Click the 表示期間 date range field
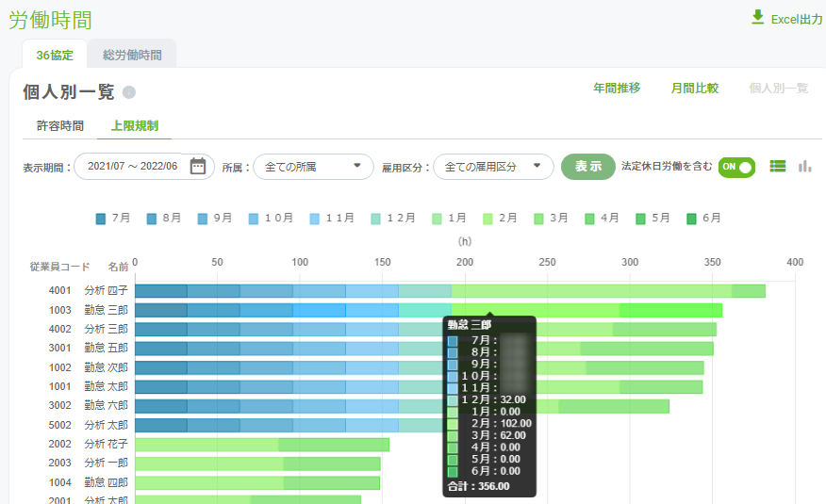 click(x=144, y=166)
